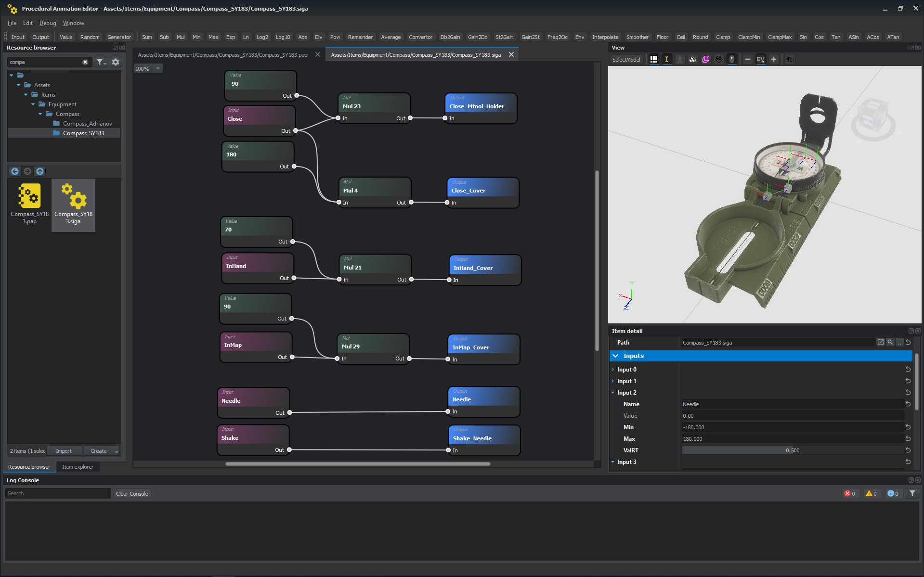Click the Clear Console button
Image resolution: width=924 pixels, height=577 pixels.
132,493
